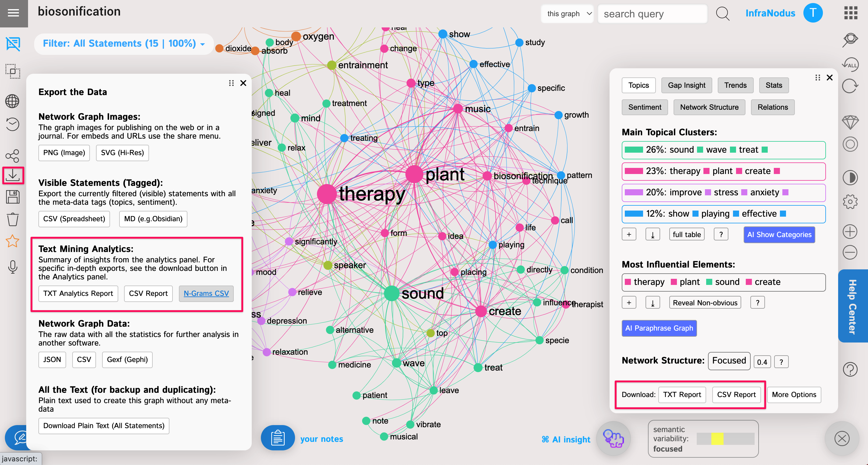Screen dimensions: 868x465
Task: Expand topical clusters with plus button
Action: pos(629,235)
